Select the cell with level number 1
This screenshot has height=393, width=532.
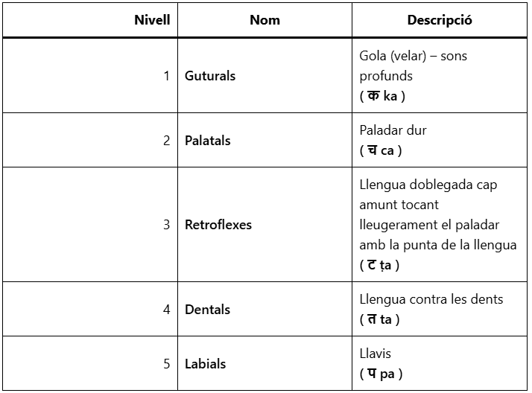coord(166,76)
